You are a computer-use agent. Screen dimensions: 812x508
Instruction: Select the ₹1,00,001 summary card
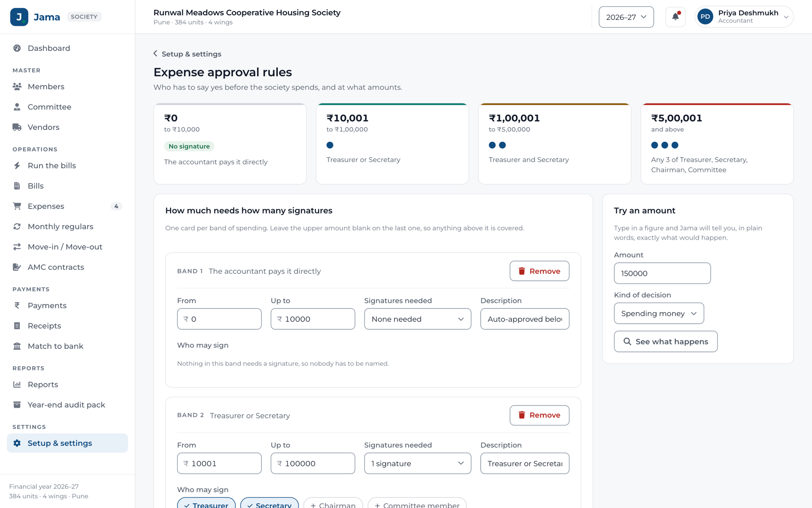coord(555,144)
